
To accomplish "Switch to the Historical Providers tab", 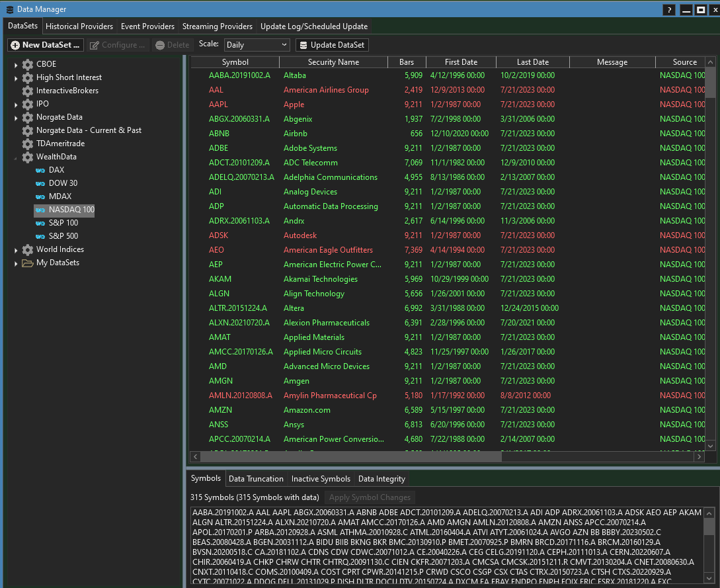I will 79,26.
